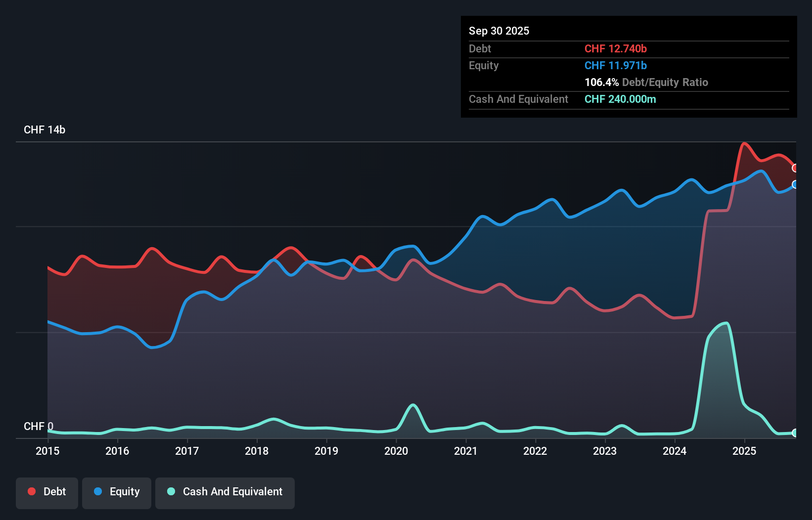Click the Equity row label in tooltip
The width and height of the screenshot is (812, 520).
click(484, 65)
